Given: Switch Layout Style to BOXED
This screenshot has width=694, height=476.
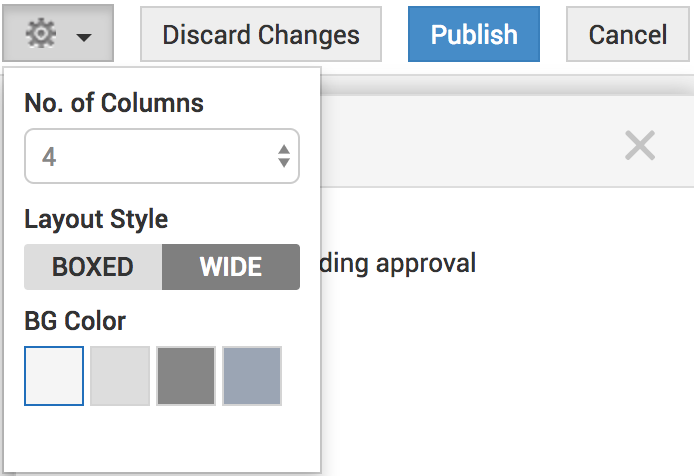Looking at the screenshot, I should pyautogui.click(x=93, y=267).
